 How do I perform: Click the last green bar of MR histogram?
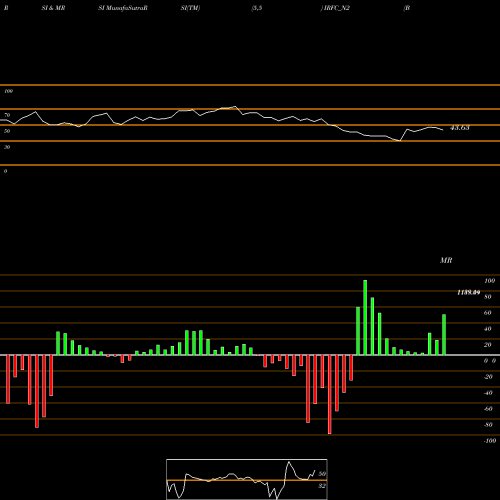click(444, 335)
